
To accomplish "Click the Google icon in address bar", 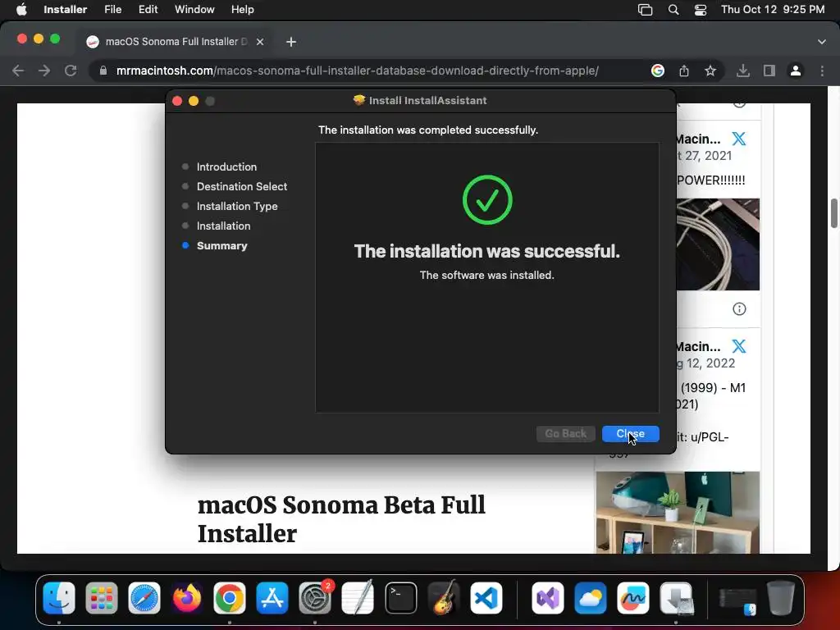I will 658,71.
